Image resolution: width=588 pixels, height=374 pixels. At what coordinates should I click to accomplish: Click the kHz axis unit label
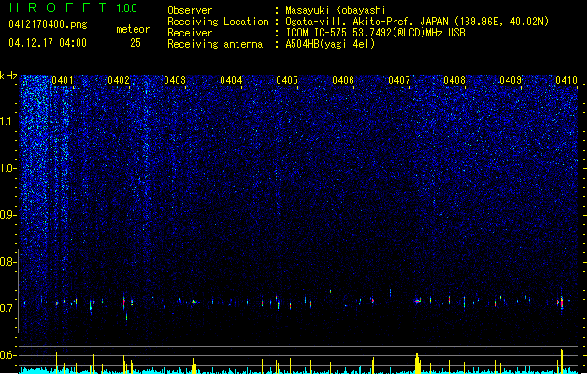[8, 76]
